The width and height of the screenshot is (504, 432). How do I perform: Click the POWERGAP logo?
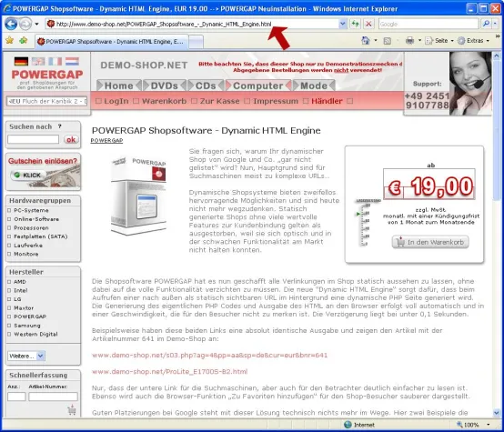(47, 75)
